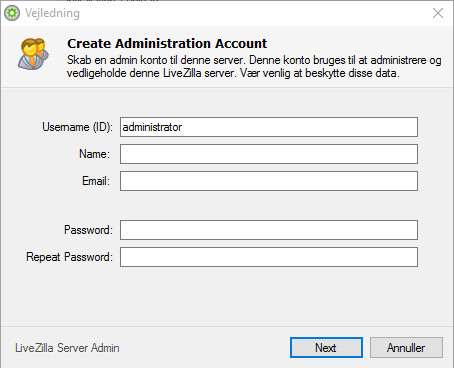Click the LiveZilla Server Admin text
This screenshot has width=454, height=368.
click(x=67, y=348)
